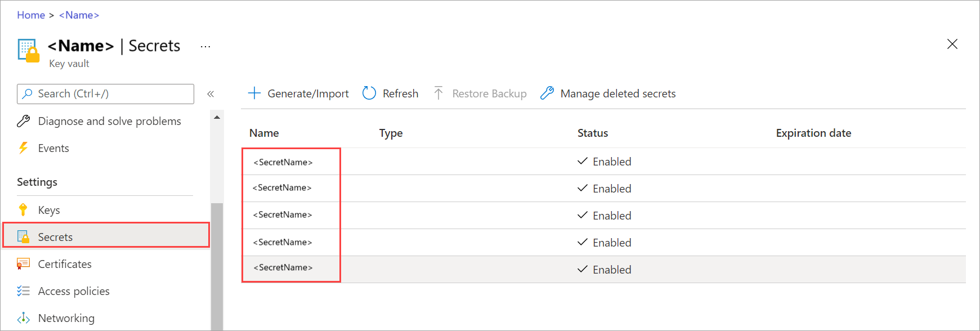This screenshot has height=331, width=980.
Task: Select Secrets in sidebar
Action: (106, 235)
